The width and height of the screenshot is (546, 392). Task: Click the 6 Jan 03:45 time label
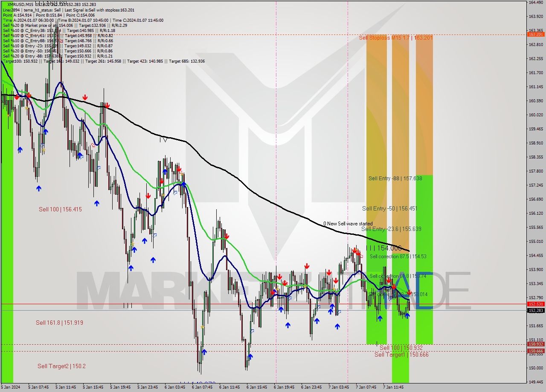click(x=175, y=387)
